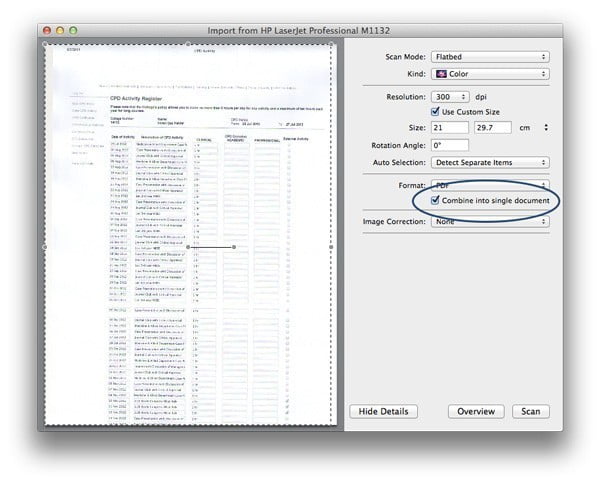Start scanning with the Scan button
Viewport: 600px width, 483px height.
pos(531,411)
